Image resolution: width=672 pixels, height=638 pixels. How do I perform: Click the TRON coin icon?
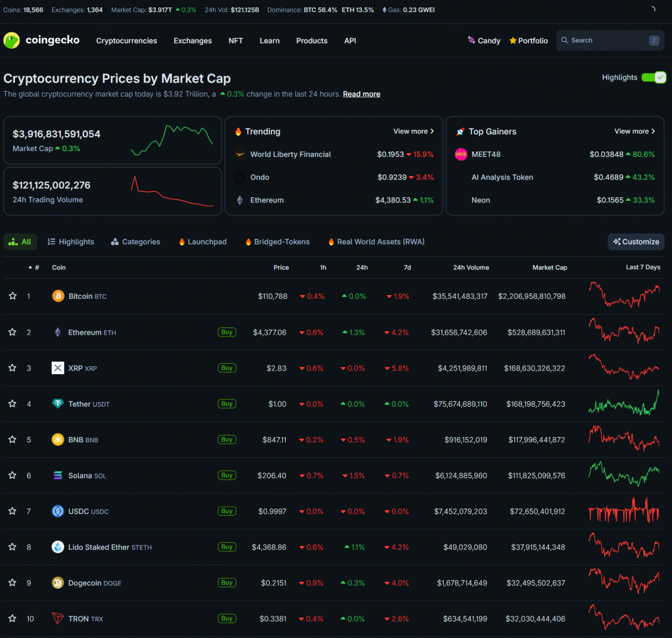pos(58,618)
